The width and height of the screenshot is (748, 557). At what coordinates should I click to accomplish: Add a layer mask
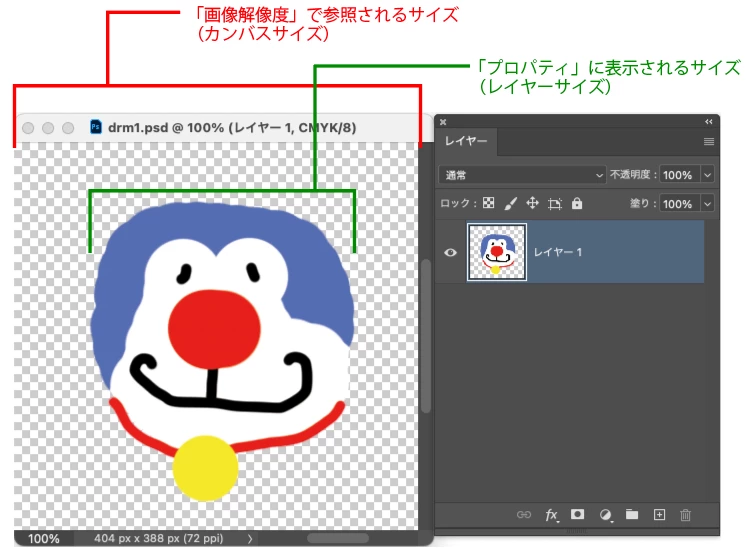tap(577, 514)
